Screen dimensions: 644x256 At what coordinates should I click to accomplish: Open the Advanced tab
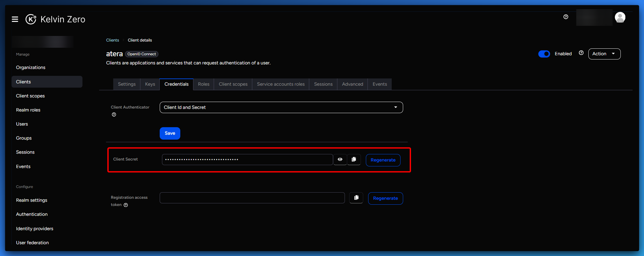(x=352, y=84)
